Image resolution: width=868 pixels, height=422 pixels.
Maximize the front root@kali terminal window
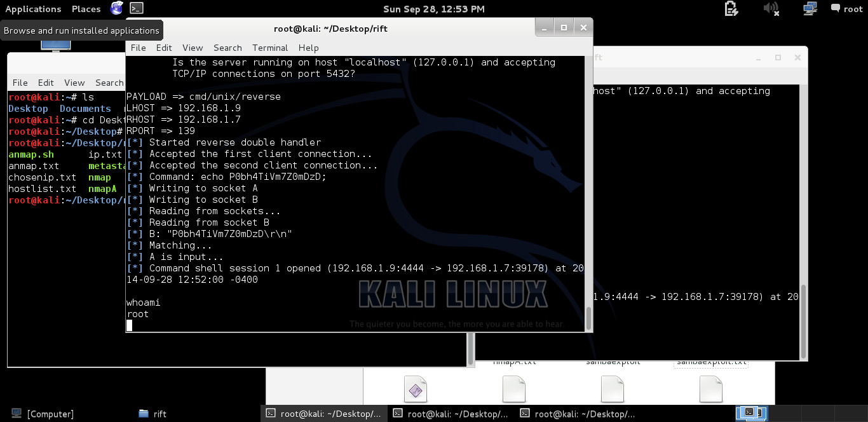coord(564,27)
